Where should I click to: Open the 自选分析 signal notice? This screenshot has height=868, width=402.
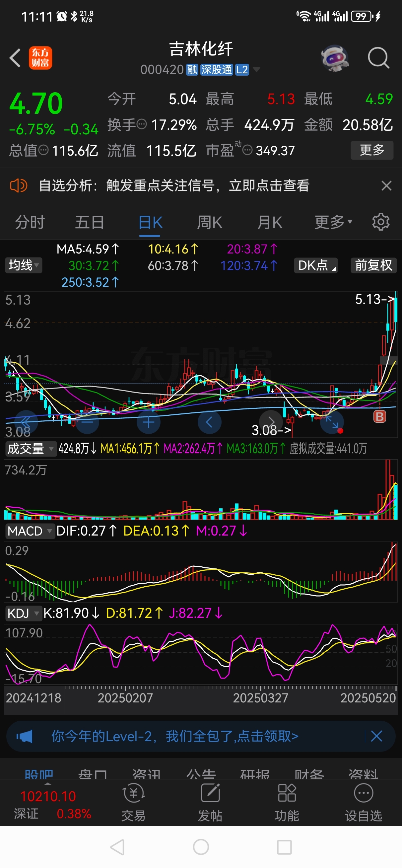click(x=174, y=186)
